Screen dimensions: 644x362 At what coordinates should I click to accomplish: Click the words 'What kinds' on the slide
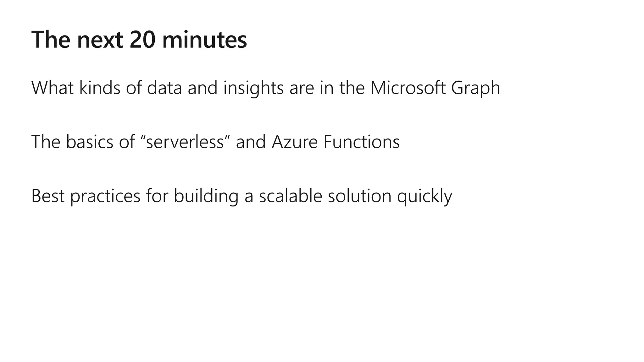coord(76,88)
